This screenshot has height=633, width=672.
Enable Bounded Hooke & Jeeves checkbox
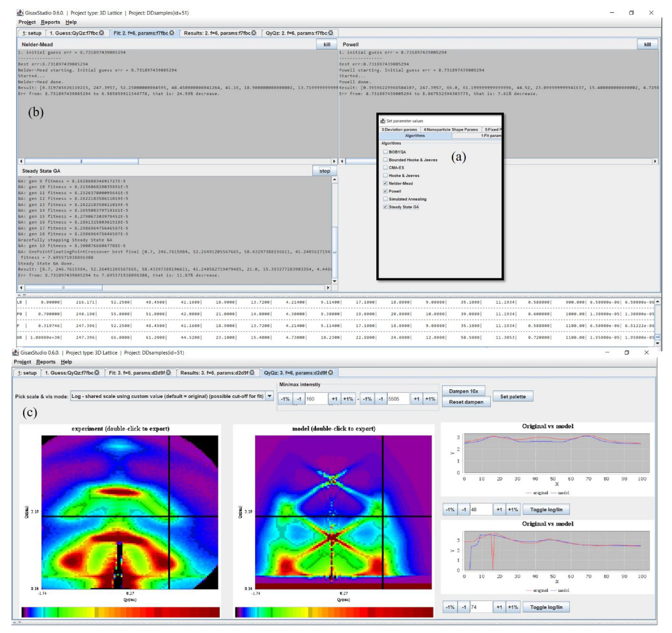(x=385, y=160)
